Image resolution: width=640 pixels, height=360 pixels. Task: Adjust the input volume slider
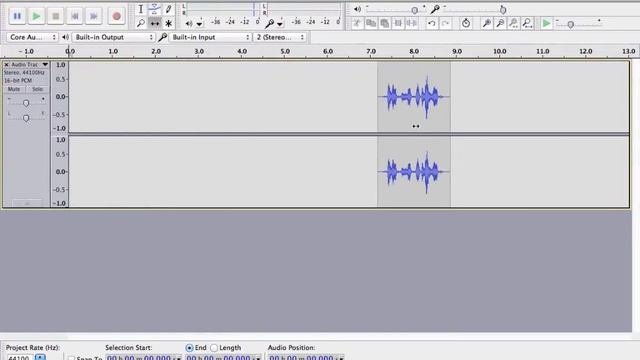[x=502, y=9]
